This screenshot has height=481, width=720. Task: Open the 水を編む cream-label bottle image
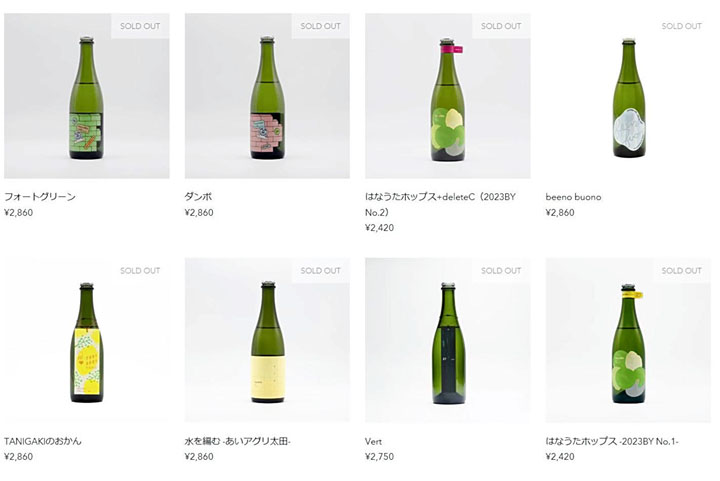[x=267, y=340]
